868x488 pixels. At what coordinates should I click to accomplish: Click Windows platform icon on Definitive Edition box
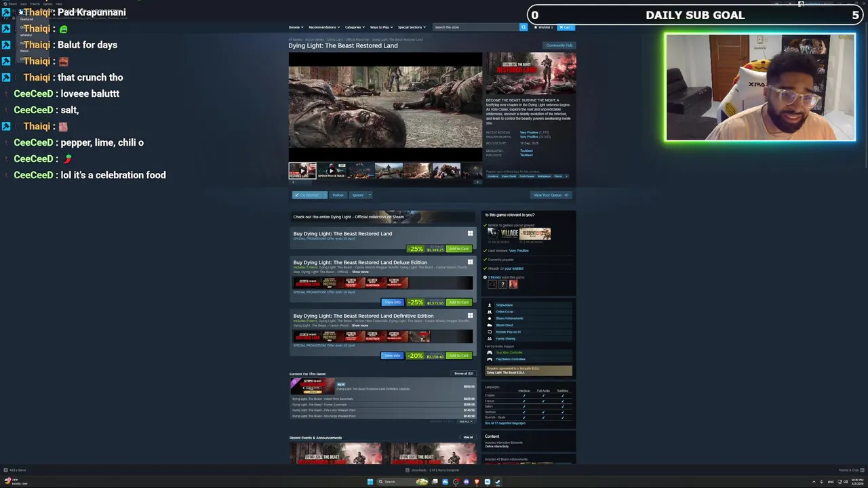pos(470,316)
